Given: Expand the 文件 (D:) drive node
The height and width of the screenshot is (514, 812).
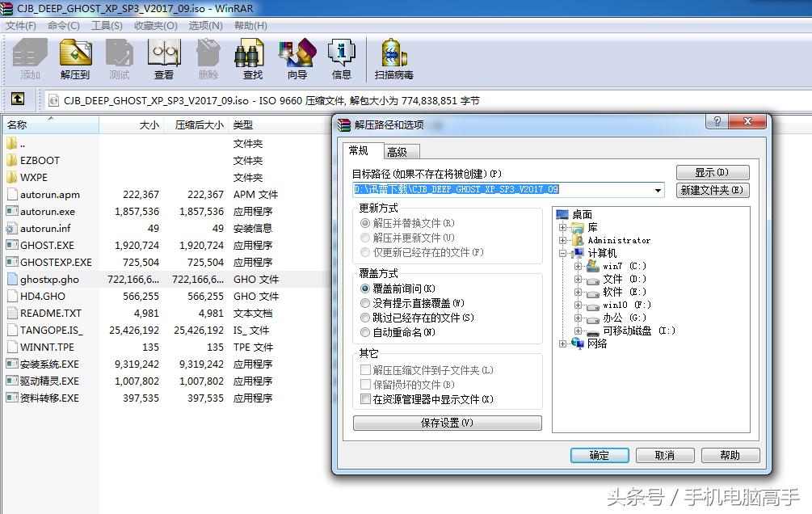Looking at the screenshot, I should pos(578,279).
